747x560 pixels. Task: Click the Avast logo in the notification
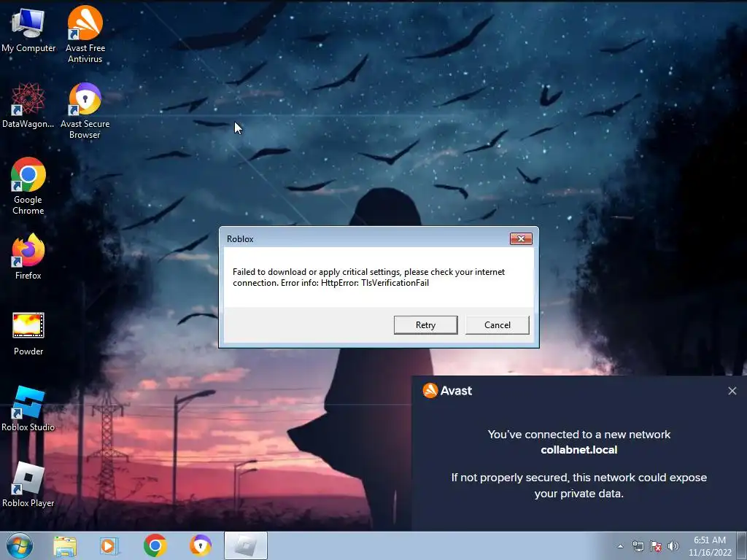coord(447,391)
